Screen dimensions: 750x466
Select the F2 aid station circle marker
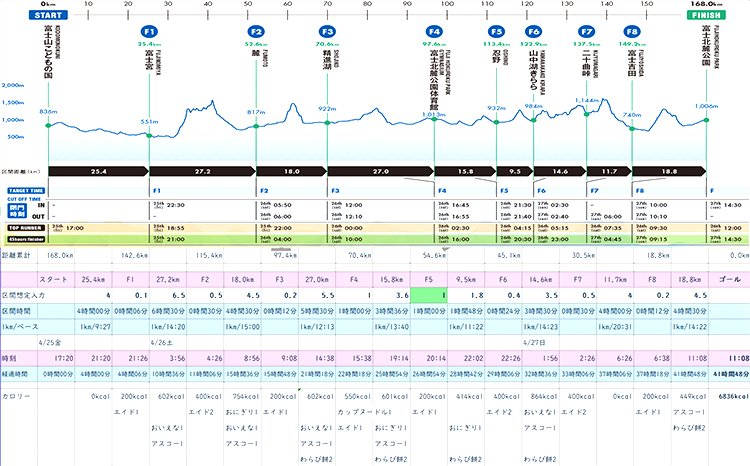[x=256, y=32]
